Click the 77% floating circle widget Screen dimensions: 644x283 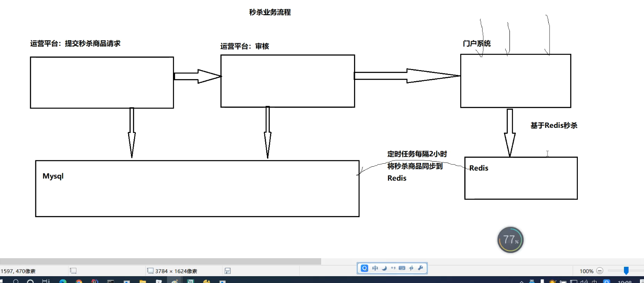click(x=510, y=240)
